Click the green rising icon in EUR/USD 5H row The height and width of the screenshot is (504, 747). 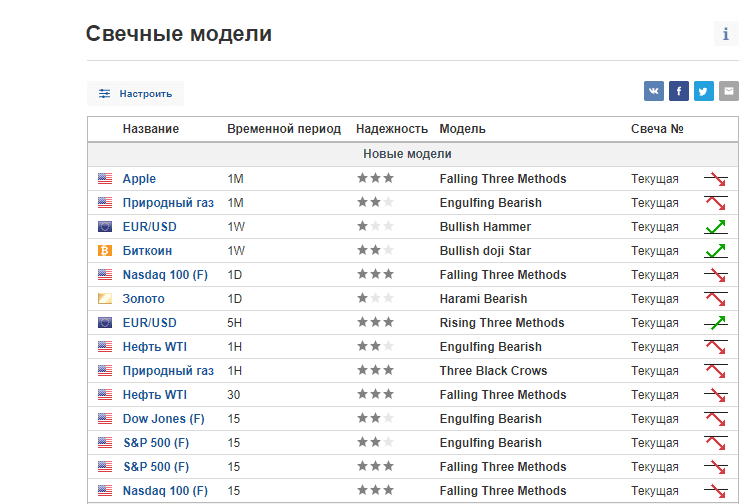(x=716, y=323)
